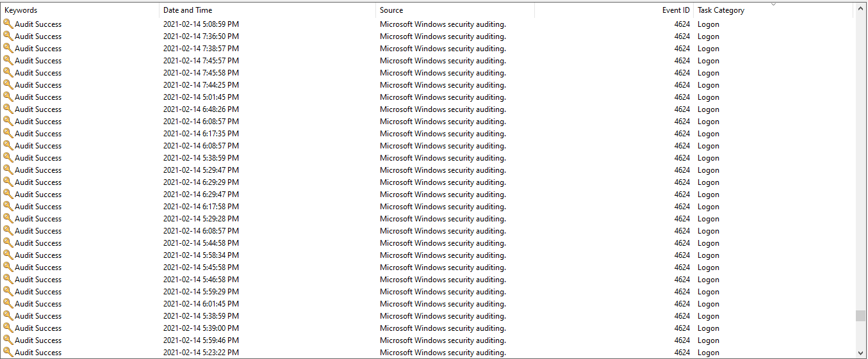The height and width of the screenshot is (359, 868).
Task: Click the key icon for 5:08:59 PM event
Action: tap(8, 24)
